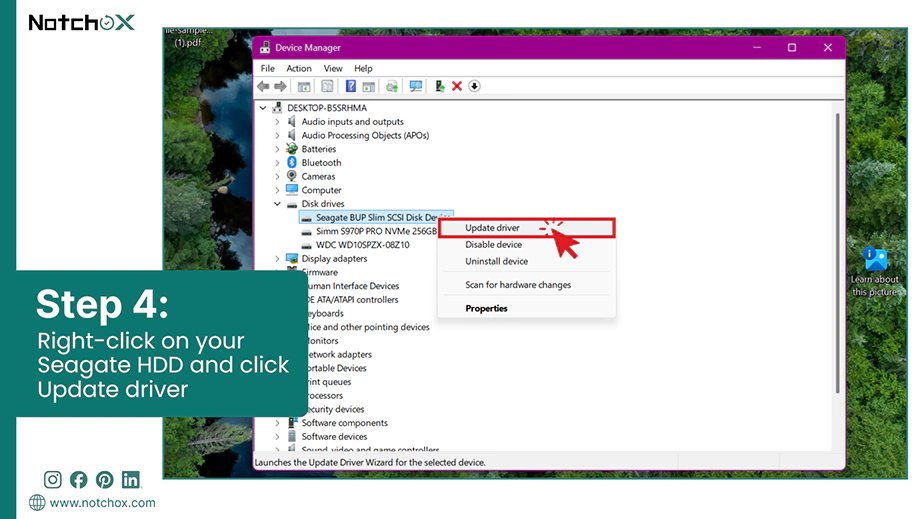This screenshot has width=922, height=519.
Task: Click the Pinterest icon
Action: [x=105, y=480]
